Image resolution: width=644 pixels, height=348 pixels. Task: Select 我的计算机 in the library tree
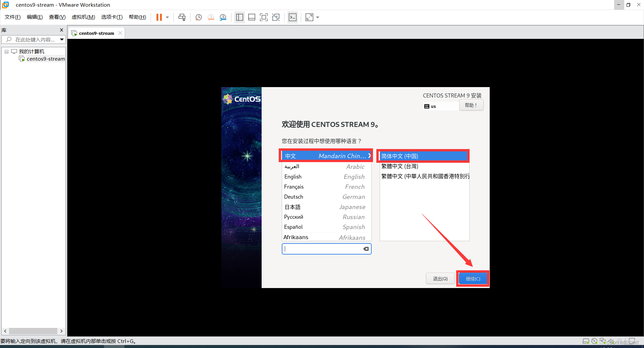tap(32, 51)
